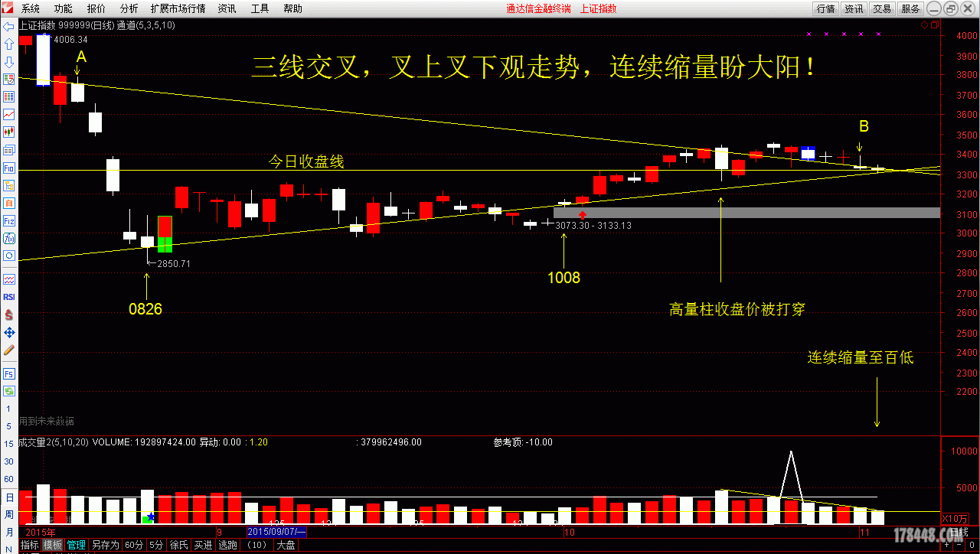Select the (10) template tab
This screenshot has width=980, height=554.
point(256,546)
